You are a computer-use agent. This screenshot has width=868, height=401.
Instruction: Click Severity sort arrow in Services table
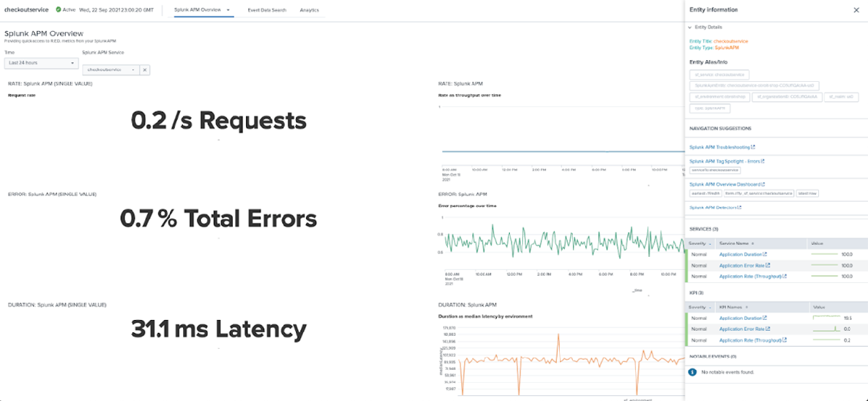point(711,244)
